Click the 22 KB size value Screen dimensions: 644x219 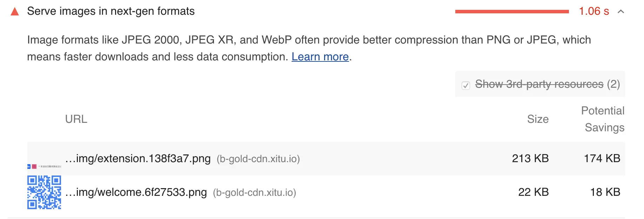pos(534,192)
